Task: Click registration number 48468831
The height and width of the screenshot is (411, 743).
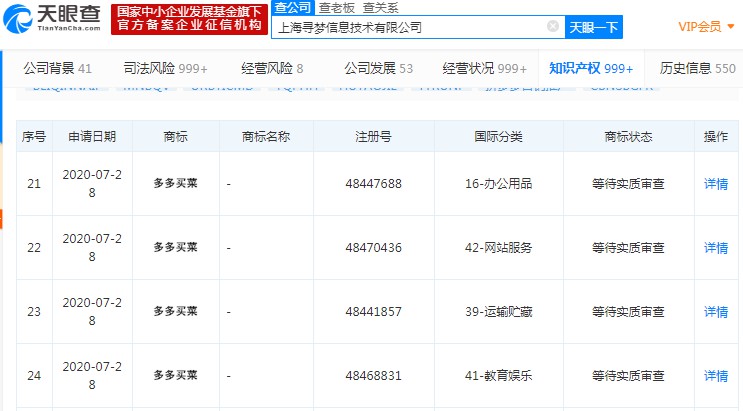Action: pos(373,375)
